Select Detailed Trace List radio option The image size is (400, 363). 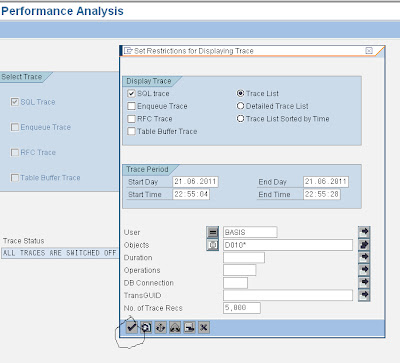240,106
